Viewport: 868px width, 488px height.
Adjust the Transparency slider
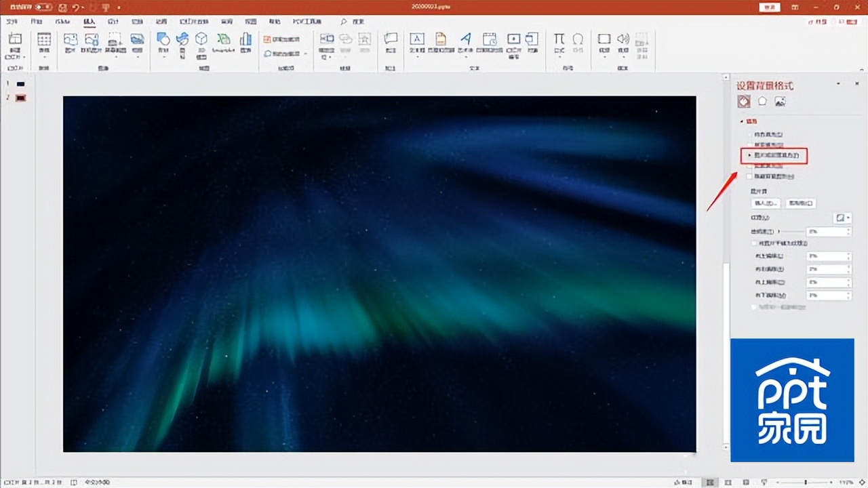coord(791,232)
